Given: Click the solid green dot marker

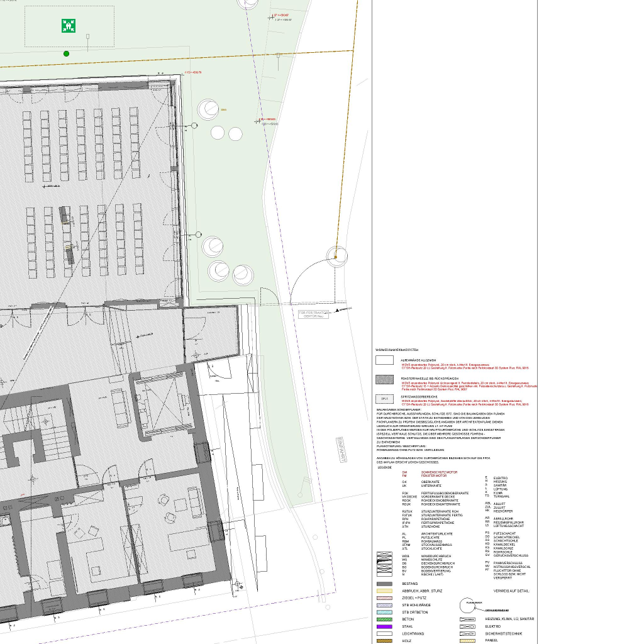Looking at the screenshot, I should [66, 53].
